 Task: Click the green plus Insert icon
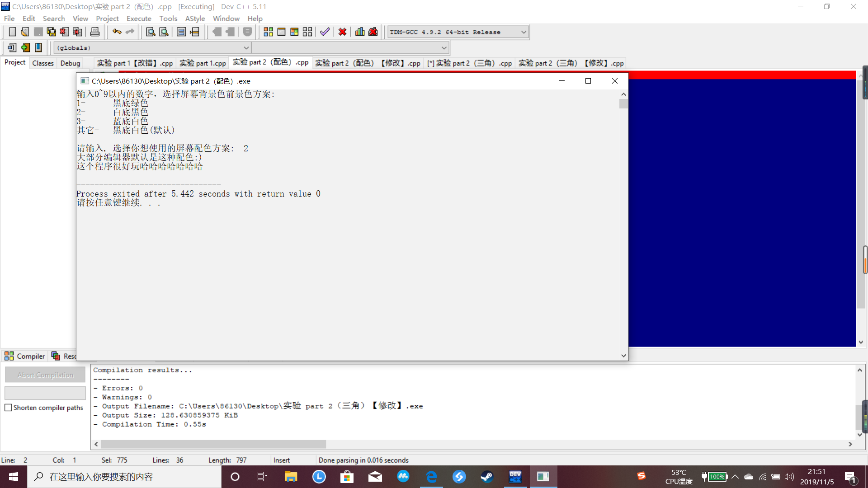[25, 47]
